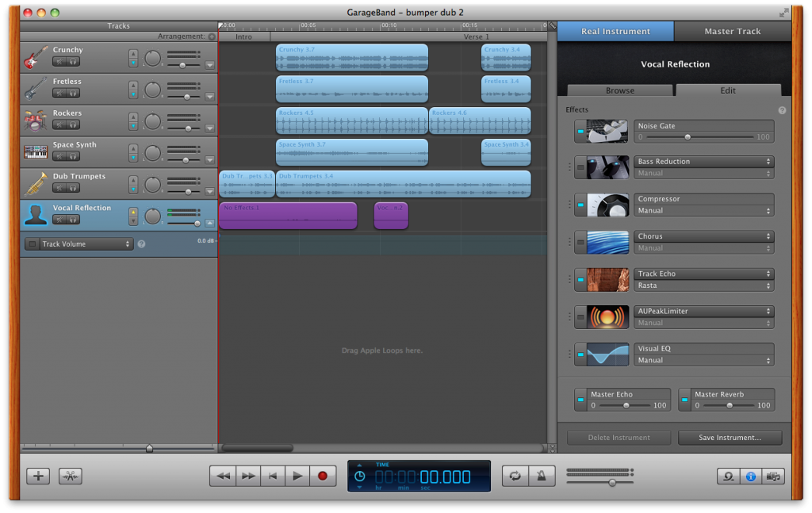Click the add arrangement region plus icon

tap(212, 36)
